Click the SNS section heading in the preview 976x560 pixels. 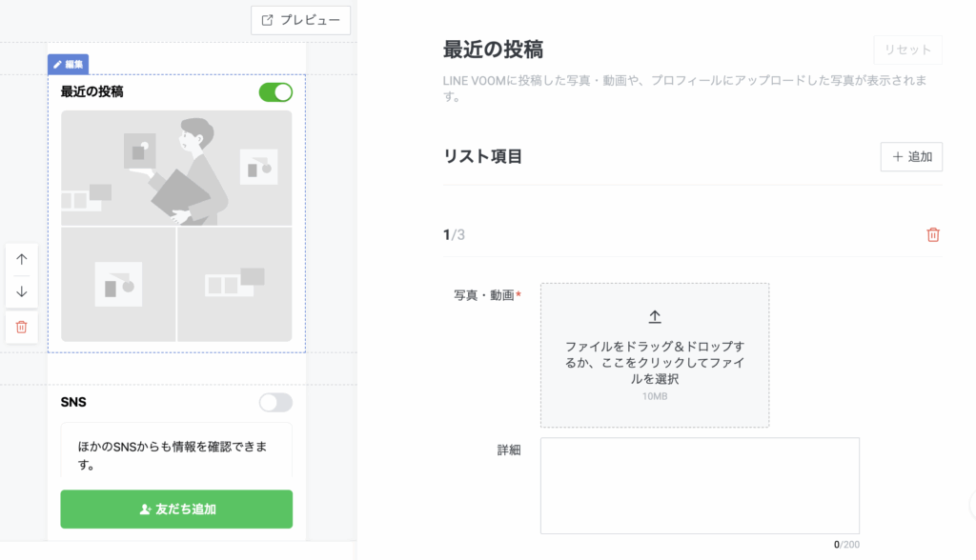click(73, 402)
